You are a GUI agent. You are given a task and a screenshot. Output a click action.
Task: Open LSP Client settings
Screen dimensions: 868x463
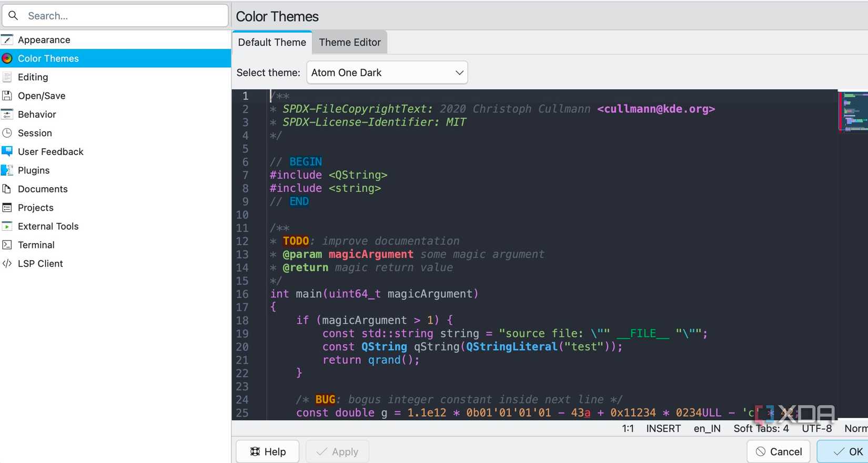pos(116,264)
